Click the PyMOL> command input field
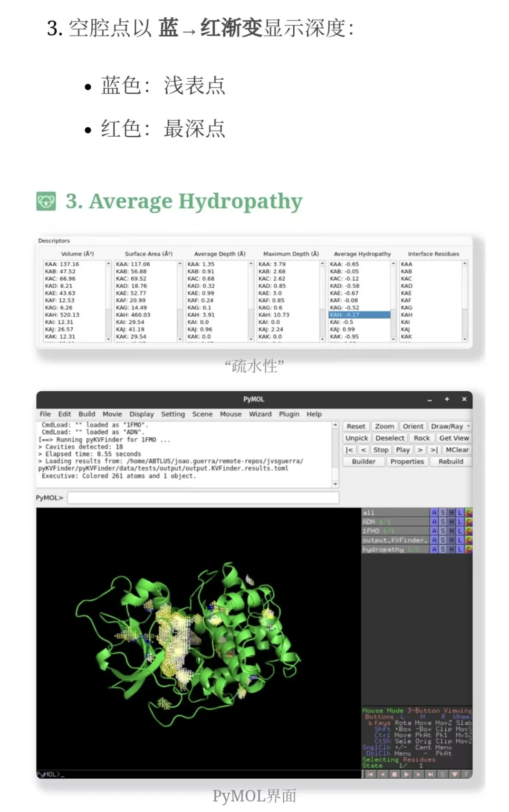This screenshot has width=509, height=812. pos(203,497)
